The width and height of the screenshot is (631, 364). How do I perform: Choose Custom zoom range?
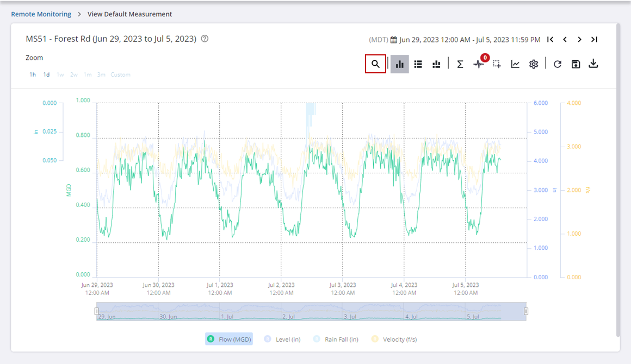coord(120,75)
